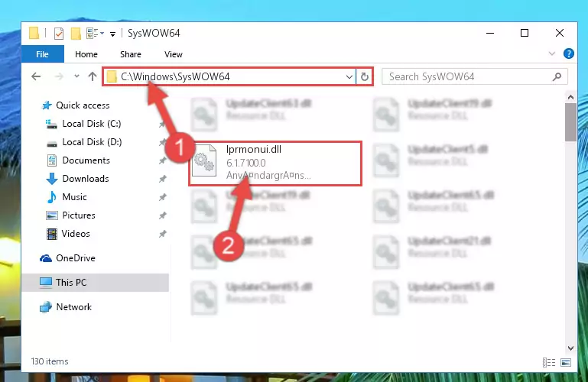Go back with the left arrow
Screen dimensions: 588x382
coord(36,76)
